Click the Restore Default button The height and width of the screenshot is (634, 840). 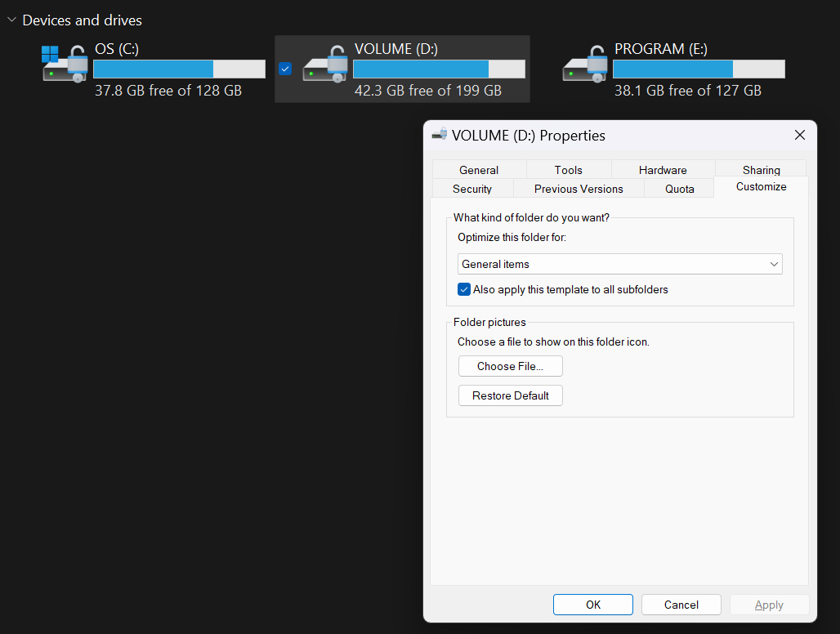click(510, 395)
